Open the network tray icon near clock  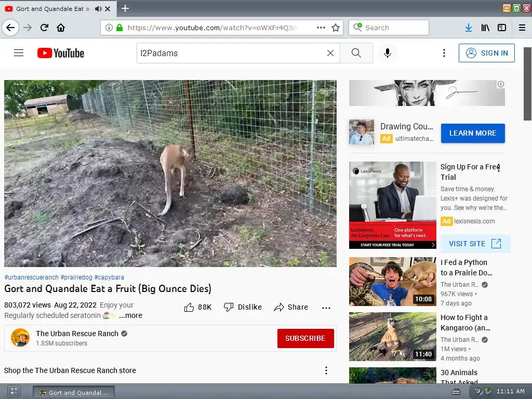point(487,391)
